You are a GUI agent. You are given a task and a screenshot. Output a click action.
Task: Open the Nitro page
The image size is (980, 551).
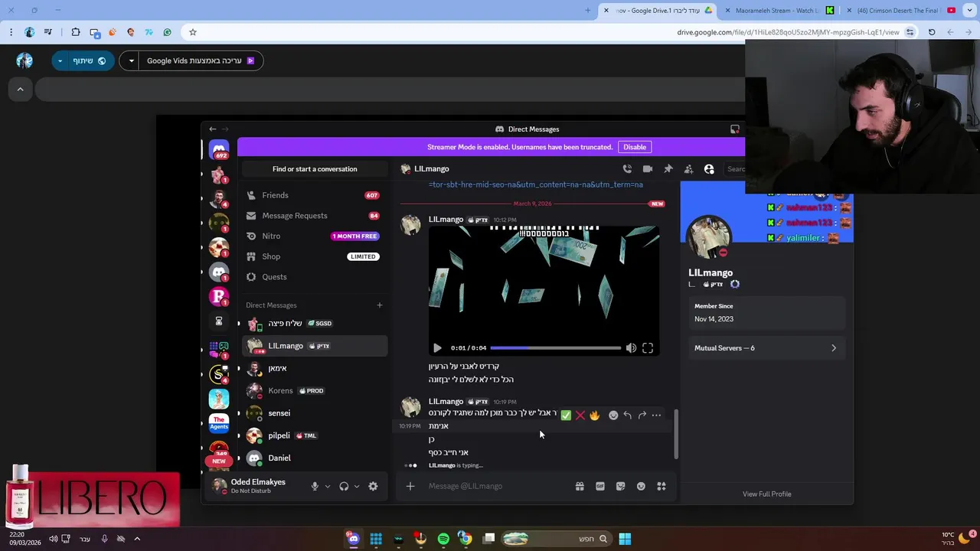[x=315, y=236]
